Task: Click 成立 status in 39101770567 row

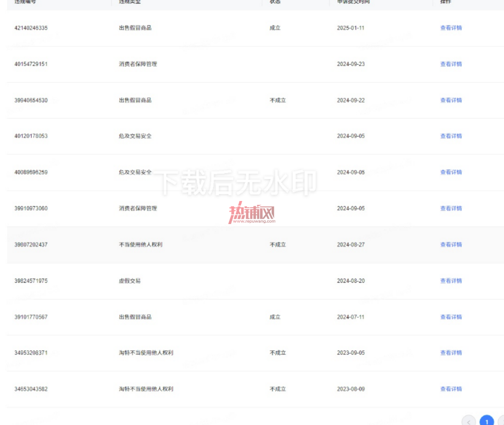Action: pos(275,317)
